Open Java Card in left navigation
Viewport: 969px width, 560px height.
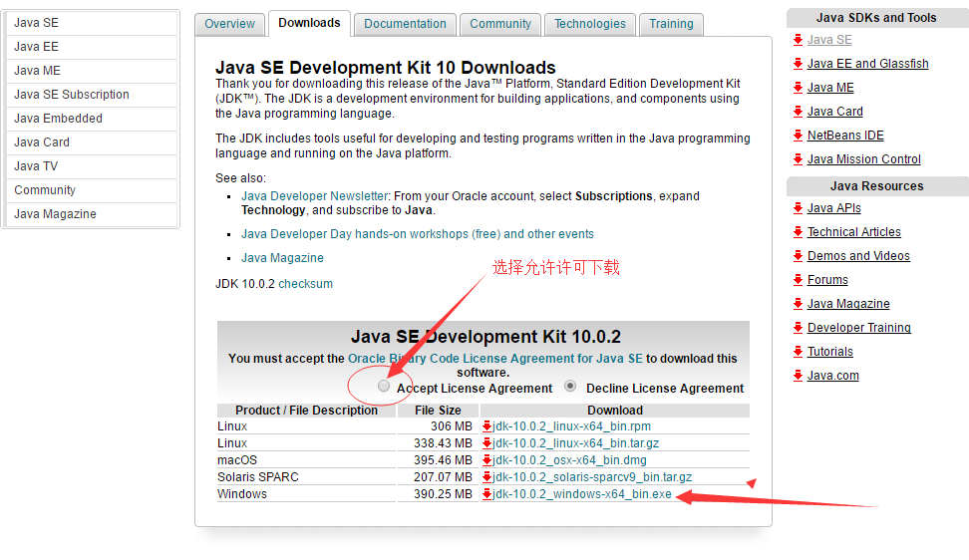point(91,142)
